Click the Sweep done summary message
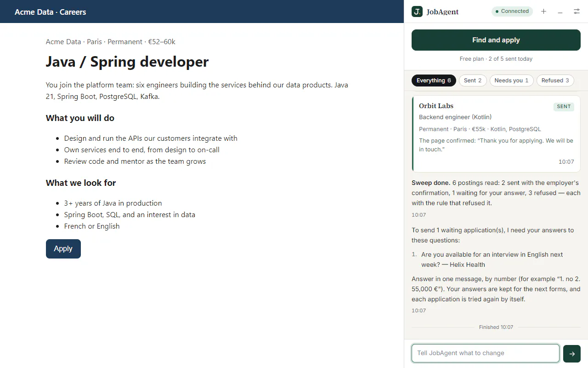This screenshot has height=368, width=588. tap(496, 193)
